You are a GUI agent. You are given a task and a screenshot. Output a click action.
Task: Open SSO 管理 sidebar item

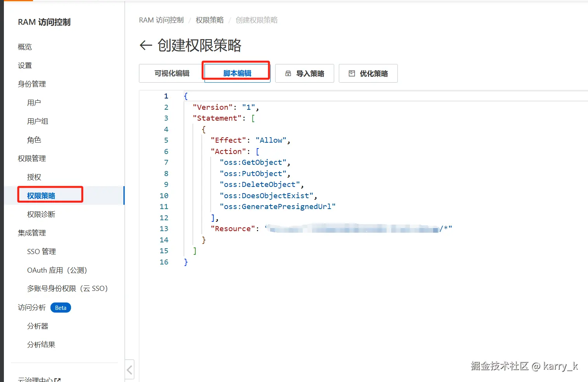point(42,252)
